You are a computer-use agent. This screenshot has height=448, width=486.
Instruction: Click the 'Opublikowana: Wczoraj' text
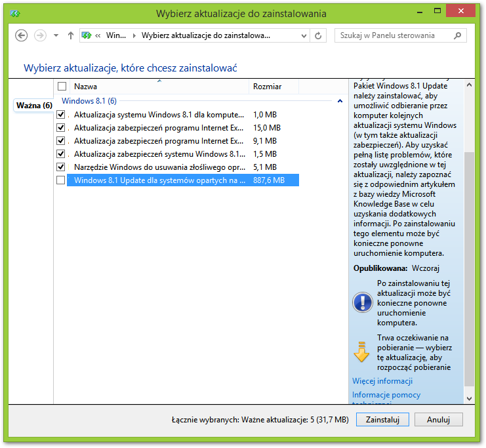click(x=396, y=268)
